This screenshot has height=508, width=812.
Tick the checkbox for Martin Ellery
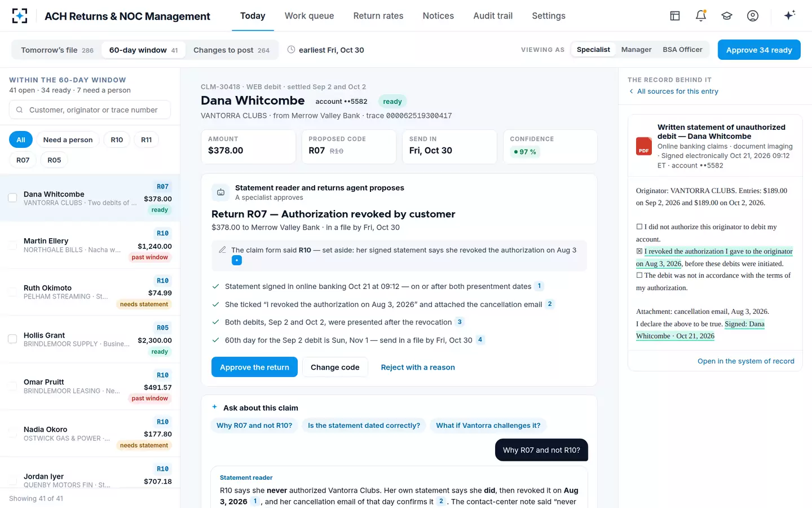[x=12, y=245]
